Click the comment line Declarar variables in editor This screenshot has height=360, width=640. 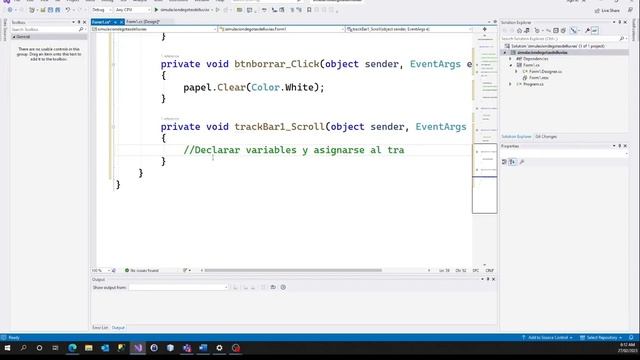coord(294,150)
